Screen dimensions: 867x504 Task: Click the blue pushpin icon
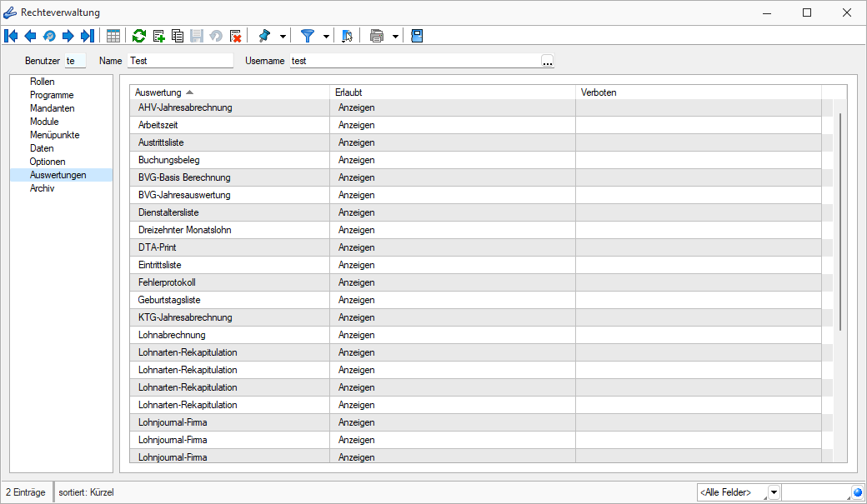pyautogui.click(x=264, y=36)
